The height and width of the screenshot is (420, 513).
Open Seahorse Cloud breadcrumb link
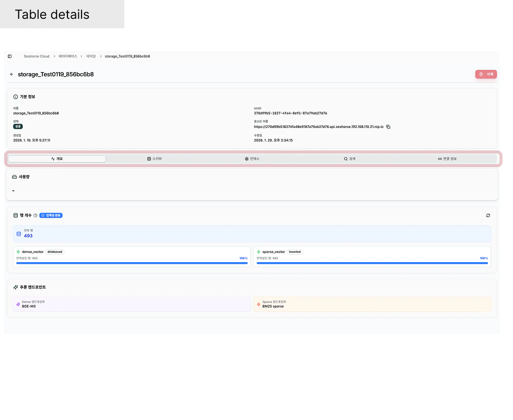pos(37,56)
